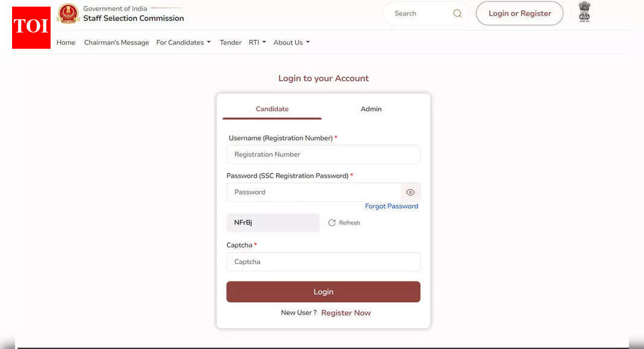Screen dimensions: 644x349
Task: Click the Register Now link
Action: click(346, 313)
